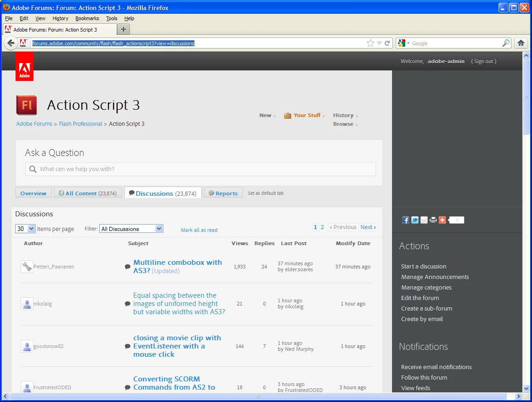Switch to the Reports tab
532x402 pixels.
click(x=223, y=193)
